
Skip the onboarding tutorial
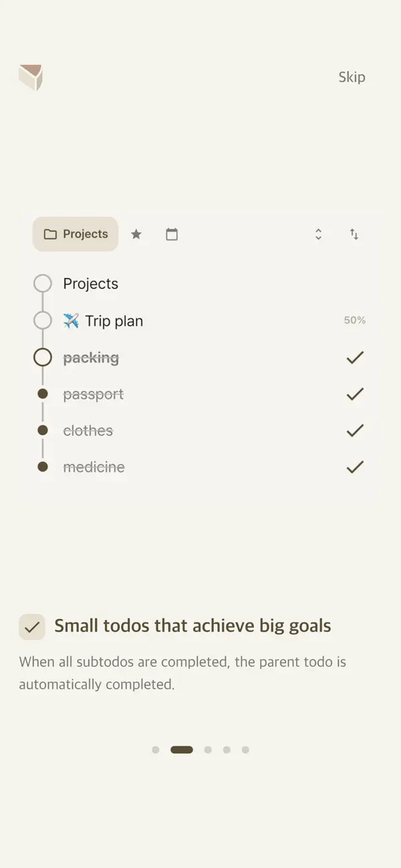click(x=352, y=77)
